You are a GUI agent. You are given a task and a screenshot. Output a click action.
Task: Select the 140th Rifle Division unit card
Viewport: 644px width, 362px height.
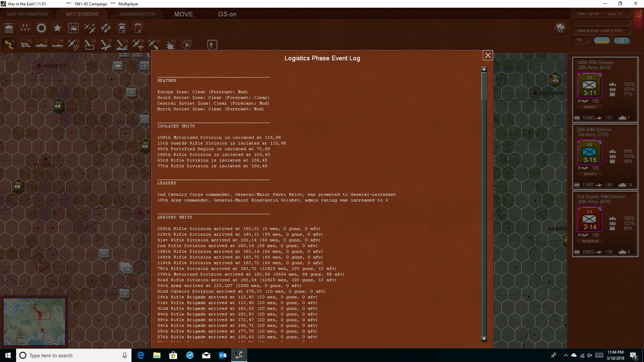[x=605, y=89]
